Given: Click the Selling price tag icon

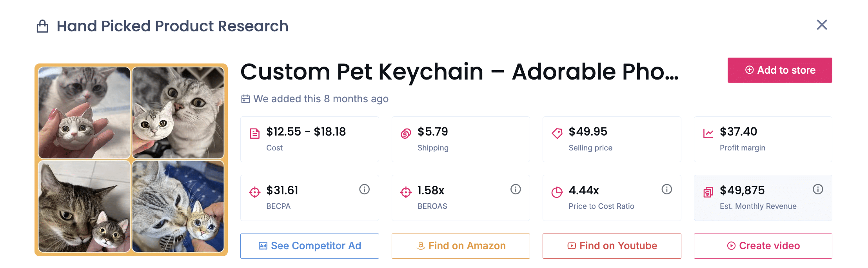Looking at the screenshot, I should click(557, 132).
